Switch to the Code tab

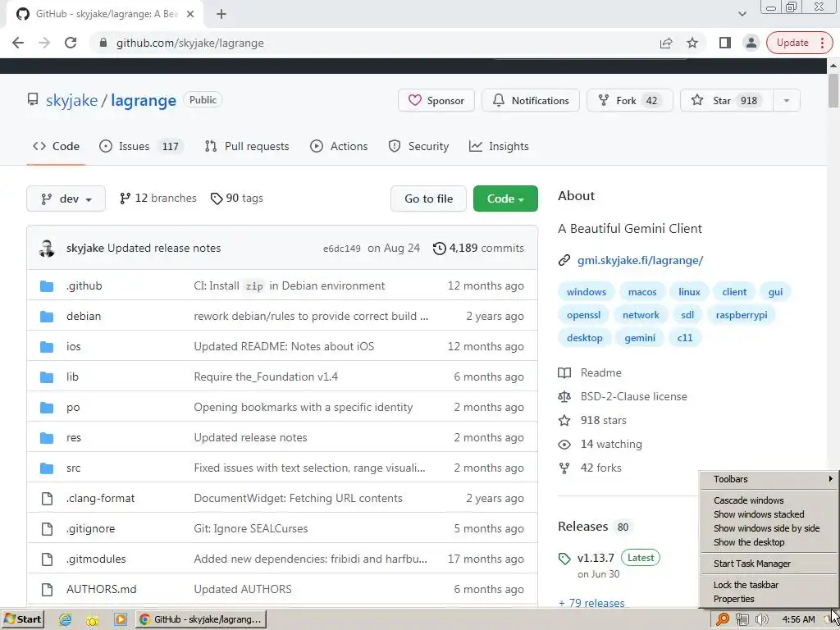tap(56, 146)
